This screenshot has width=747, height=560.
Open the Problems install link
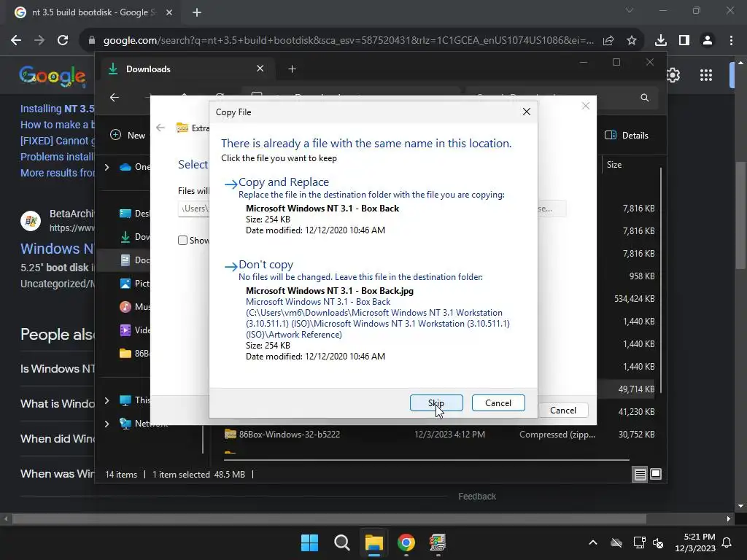point(57,157)
